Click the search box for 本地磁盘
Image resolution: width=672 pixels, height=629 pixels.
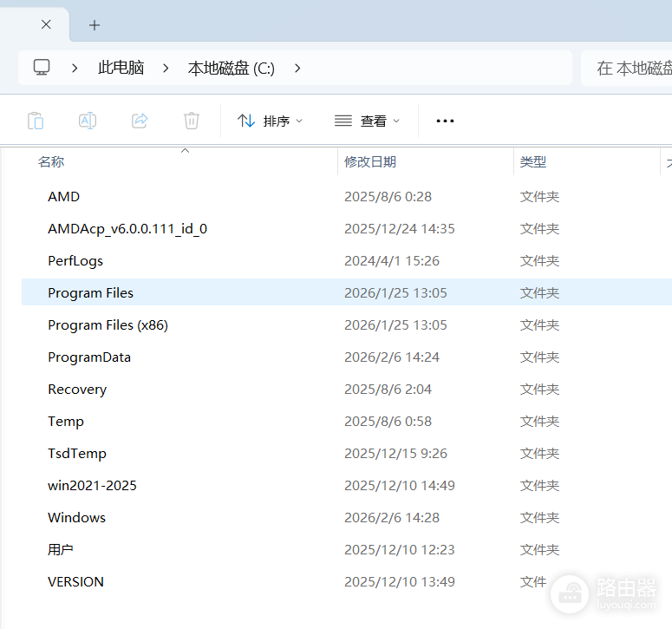pos(627,68)
